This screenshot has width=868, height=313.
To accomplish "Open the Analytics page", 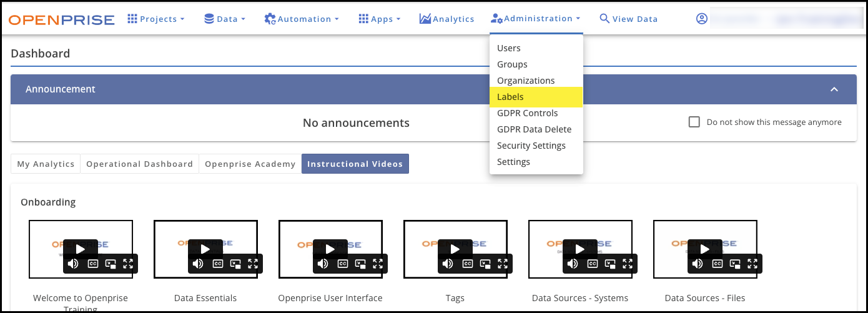I will point(446,19).
